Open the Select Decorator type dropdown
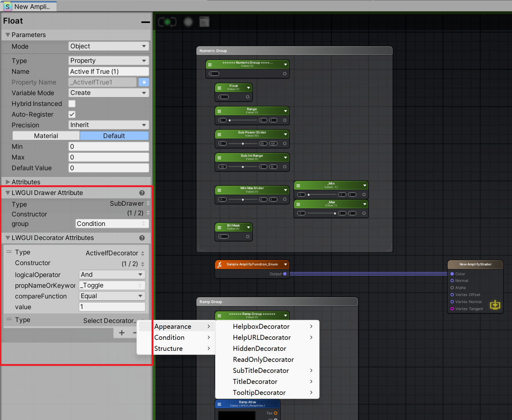 (x=110, y=321)
